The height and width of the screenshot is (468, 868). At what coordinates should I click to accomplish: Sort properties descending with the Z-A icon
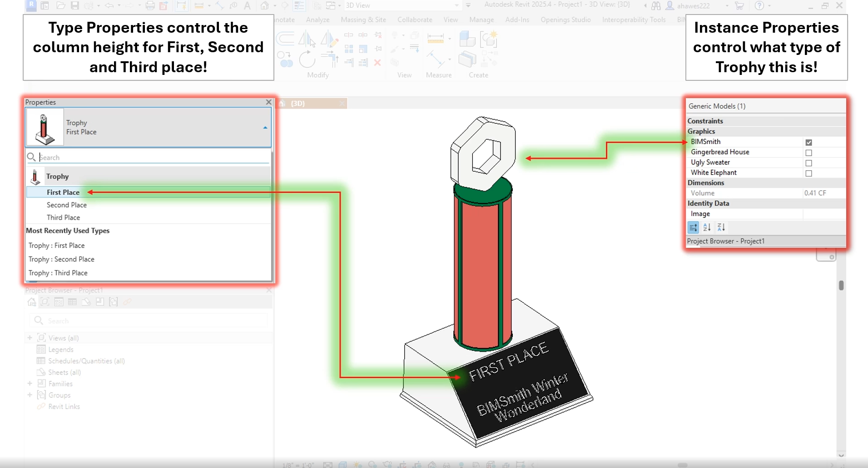click(721, 227)
